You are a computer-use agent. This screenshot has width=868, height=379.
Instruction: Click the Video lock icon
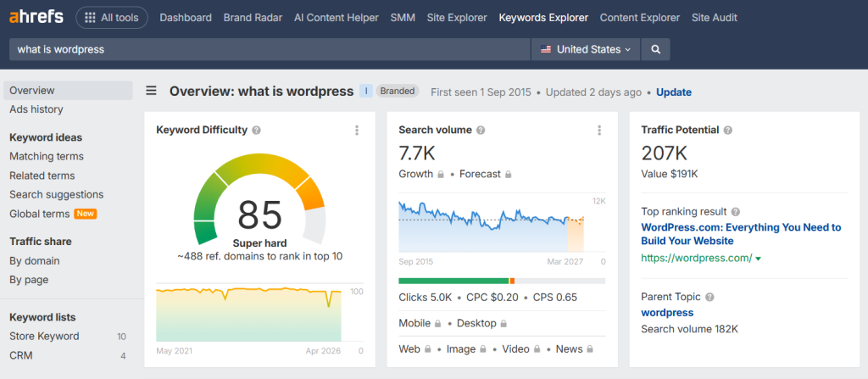(x=537, y=349)
